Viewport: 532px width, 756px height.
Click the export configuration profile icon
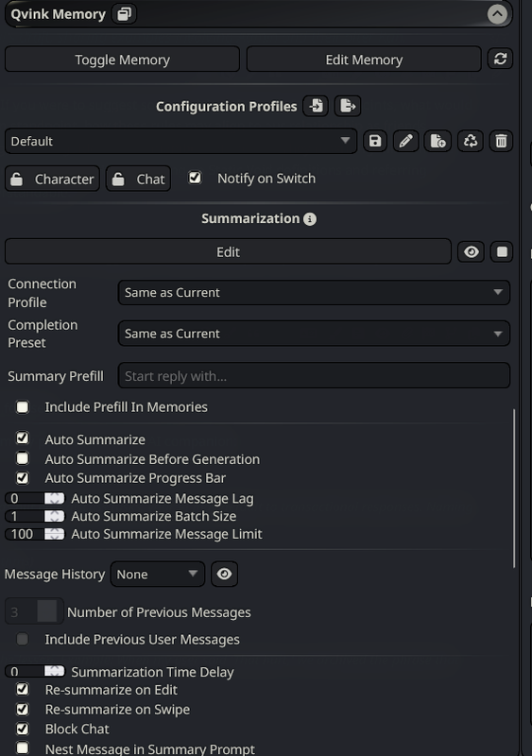tap(348, 106)
